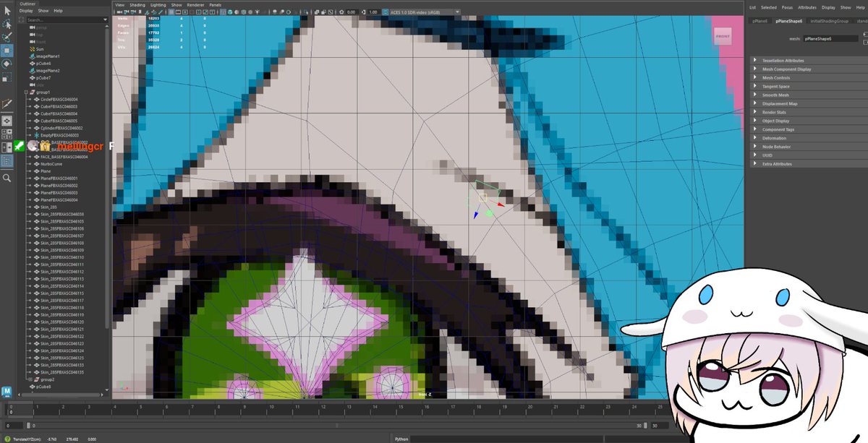Image resolution: width=868 pixels, height=443 pixels.
Task: Activate the Rotate tool
Action: pyautogui.click(x=7, y=64)
